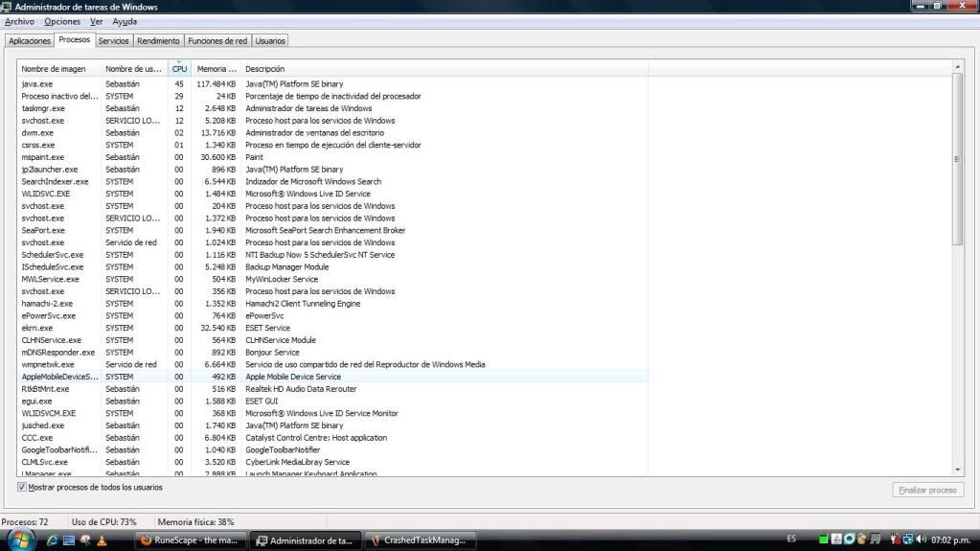Toggle 'Mostrar procesos de todos los usuarios' checkbox
Viewport: 980px width, 551px height.
[22, 487]
